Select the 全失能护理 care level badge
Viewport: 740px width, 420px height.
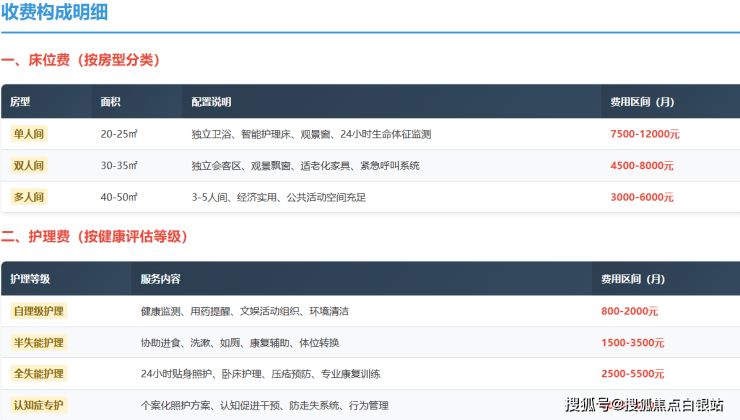click(x=39, y=374)
